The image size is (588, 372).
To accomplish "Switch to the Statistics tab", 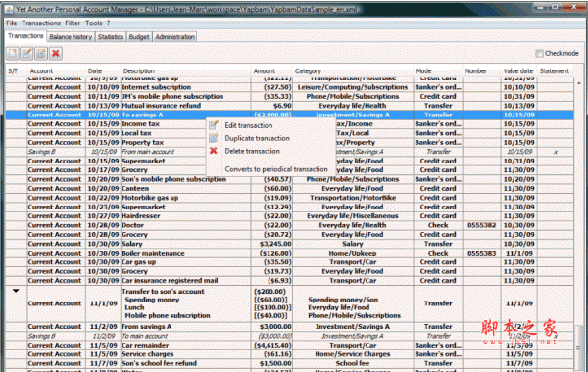I will [x=110, y=37].
